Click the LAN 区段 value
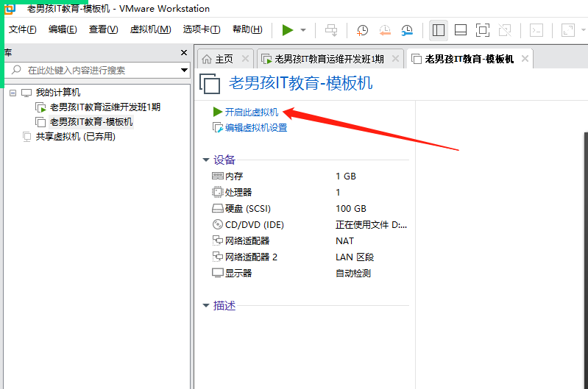Screen dimensions: 588x389 click(x=355, y=257)
